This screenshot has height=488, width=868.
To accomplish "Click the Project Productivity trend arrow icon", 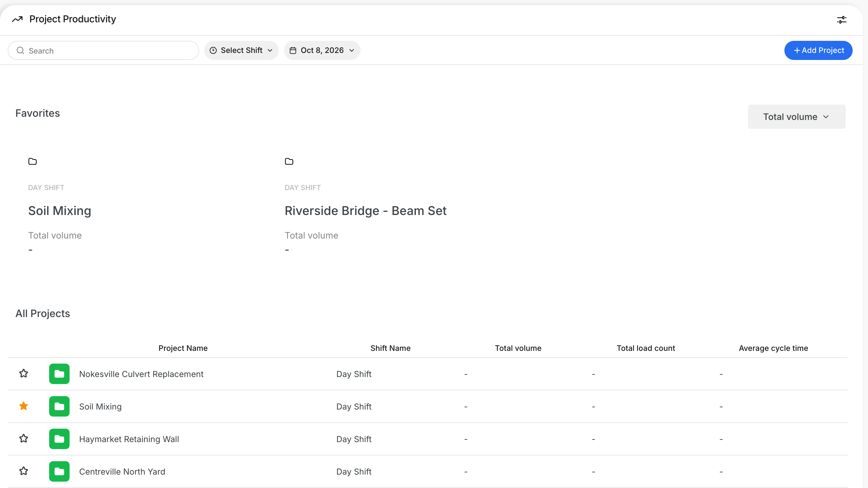I will click(x=17, y=19).
